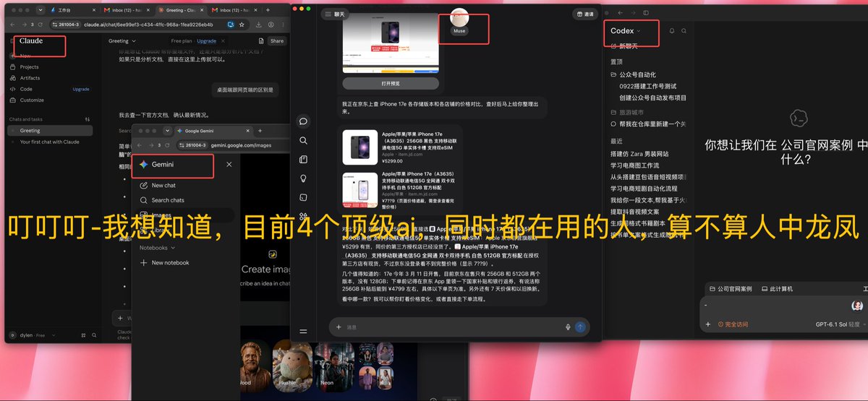868x401 pixels.
Task: Open 创建公众号自动发布项目 chat
Action: (x=653, y=98)
